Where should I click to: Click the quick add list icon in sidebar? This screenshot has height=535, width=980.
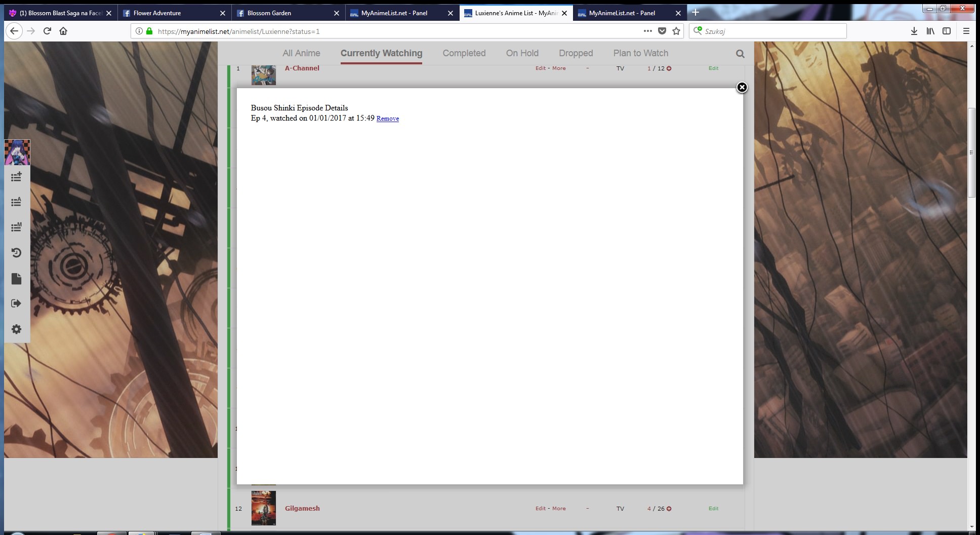pyautogui.click(x=16, y=176)
